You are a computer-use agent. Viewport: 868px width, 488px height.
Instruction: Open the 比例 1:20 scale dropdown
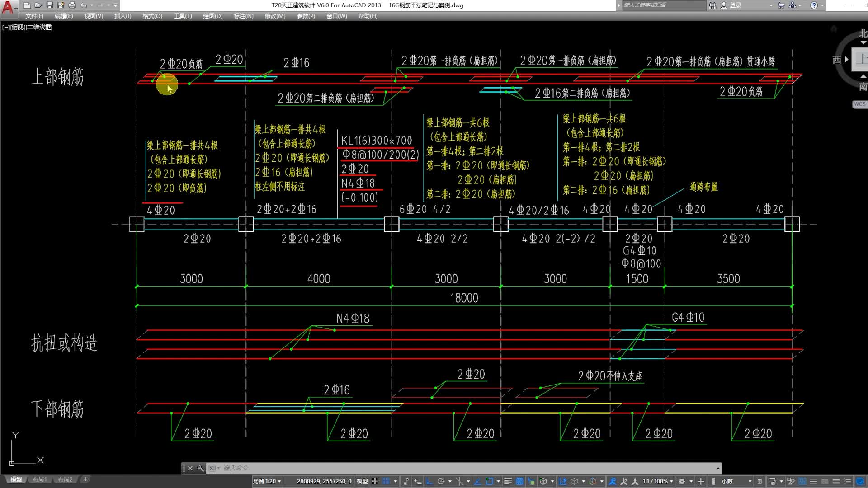pos(267,481)
